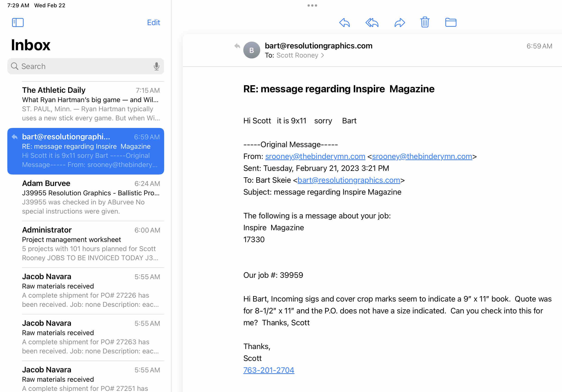Open Adam Burvee J39955 email

(91, 197)
